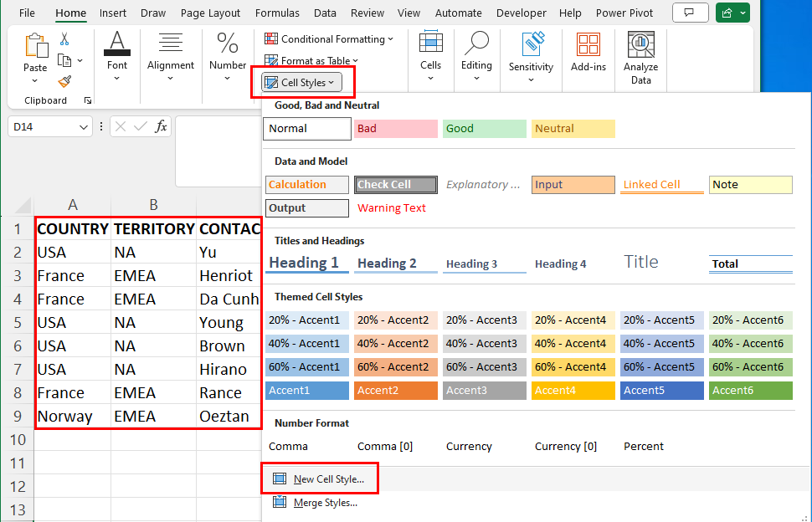Apply the Accent6 green style

click(750, 391)
